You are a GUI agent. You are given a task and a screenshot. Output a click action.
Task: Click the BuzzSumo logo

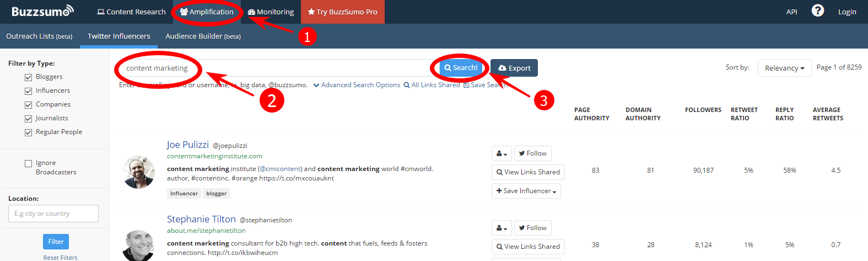pos(42,11)
